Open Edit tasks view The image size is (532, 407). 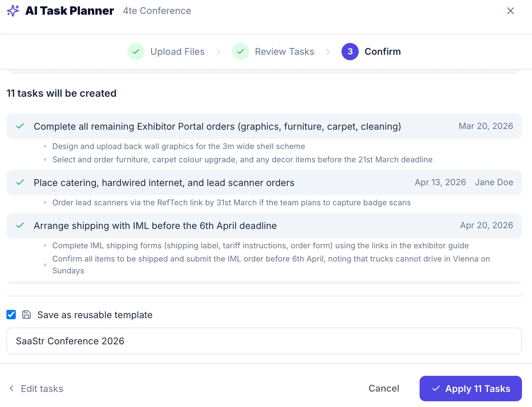point(42,388)
